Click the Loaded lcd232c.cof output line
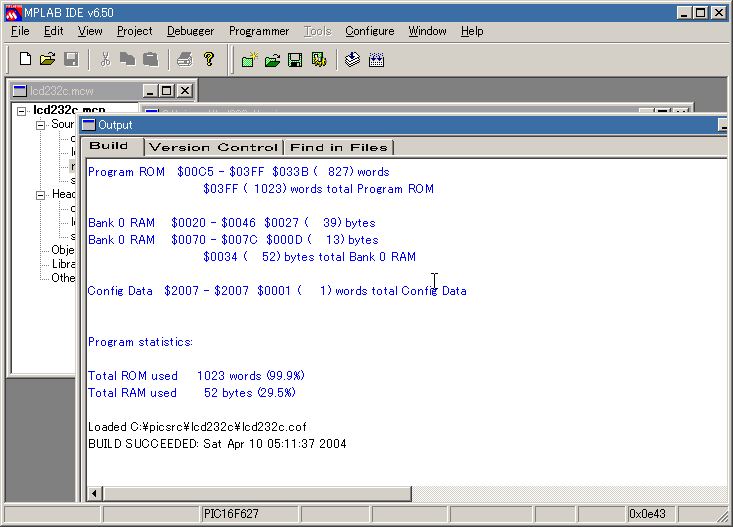 pyautogui.click(x=197, y=427)
